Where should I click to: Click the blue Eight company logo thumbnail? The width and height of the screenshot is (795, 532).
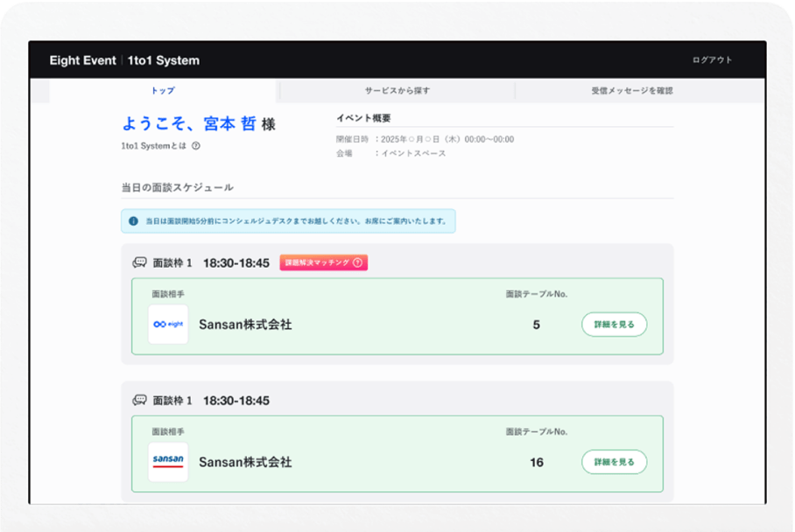pos(168,325)
